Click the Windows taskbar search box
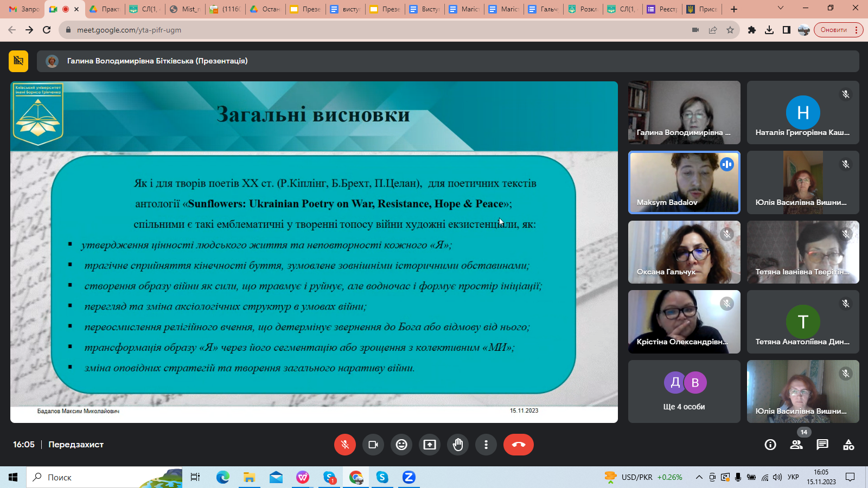 103,477
